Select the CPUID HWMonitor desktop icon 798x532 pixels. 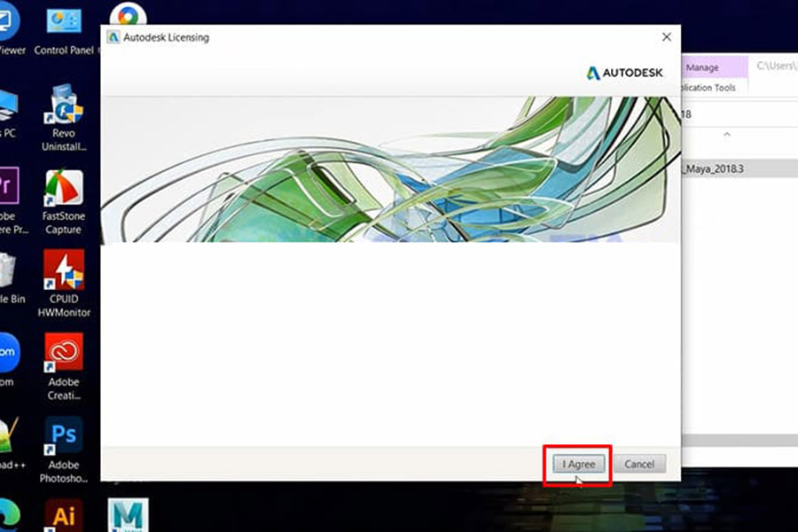click(64, 284)
